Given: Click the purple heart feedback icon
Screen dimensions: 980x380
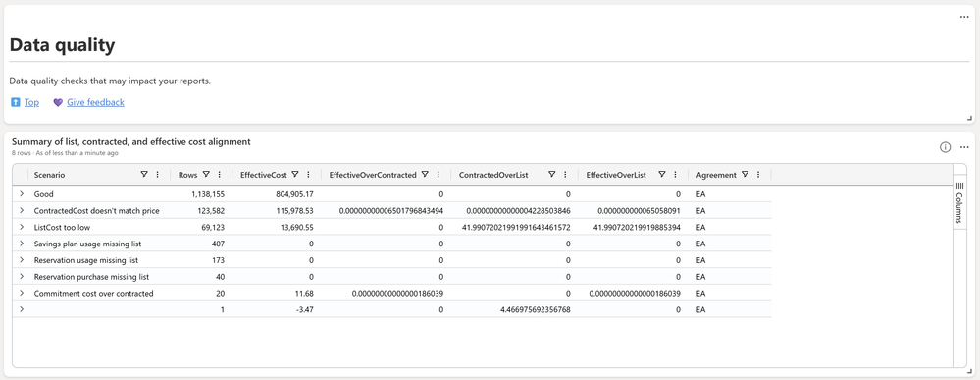Looking at the screenshot, I should pyautogui.click(x=58, y=103).
